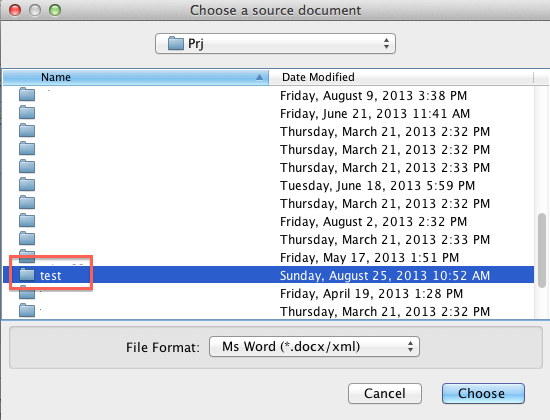
Task: Click the green zoom window button
Action: (x=55, y=10)
